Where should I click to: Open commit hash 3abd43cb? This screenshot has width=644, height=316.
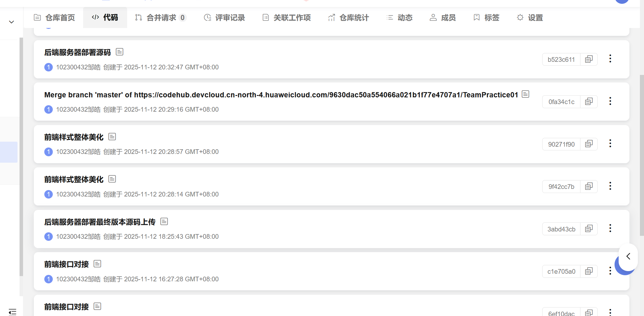561,229
